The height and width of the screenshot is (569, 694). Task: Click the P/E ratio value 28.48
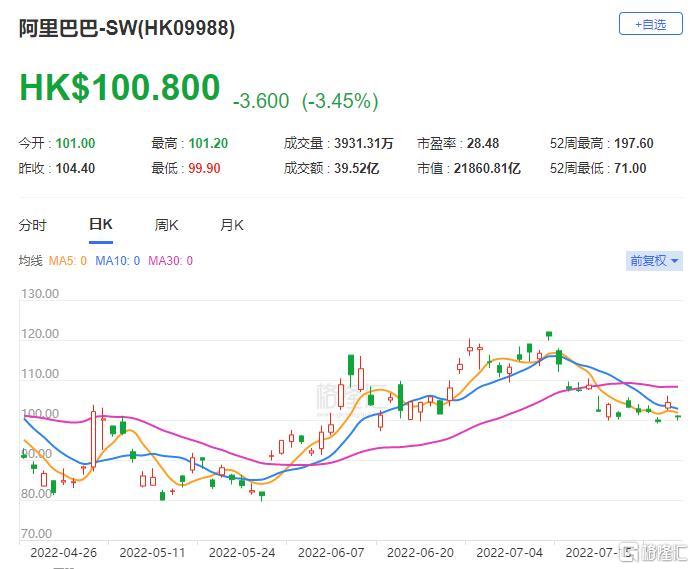point(483,143)
